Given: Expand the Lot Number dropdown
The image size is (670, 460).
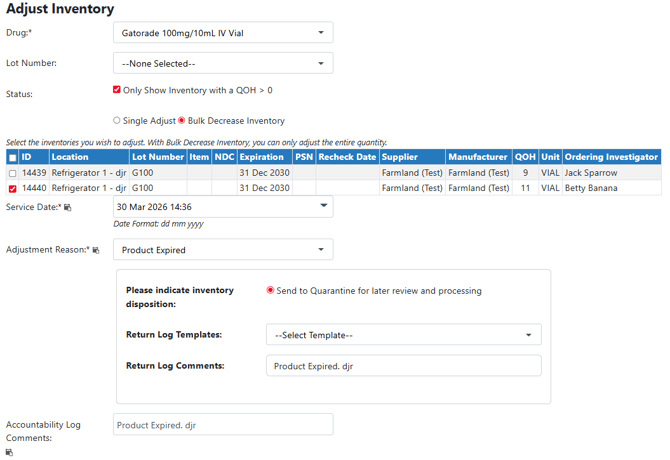Looking at the screenshot, I should (223, 64).
